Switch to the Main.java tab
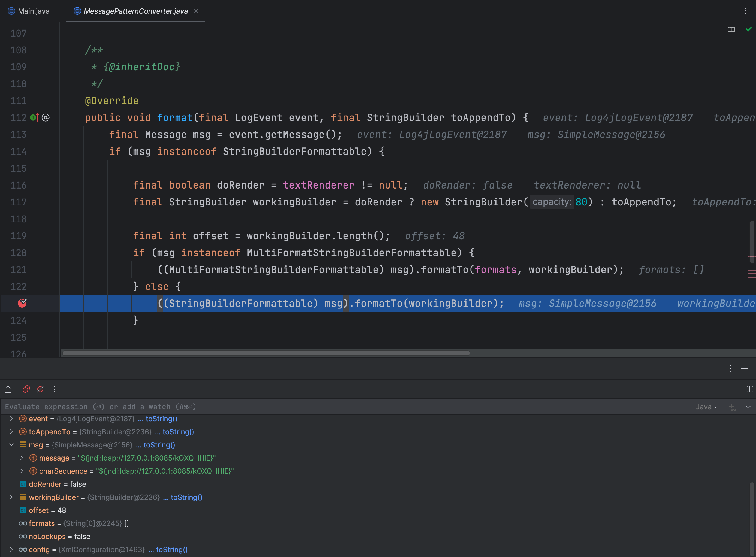Image resolution: width=756 pixels, height=557 pixels. 29,11
